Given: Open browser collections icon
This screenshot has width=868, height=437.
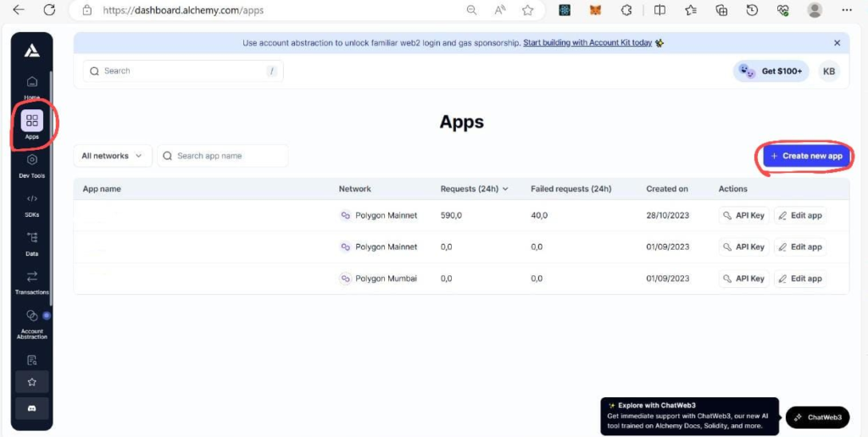Looking at the screenshot, I should click(721, 10).
